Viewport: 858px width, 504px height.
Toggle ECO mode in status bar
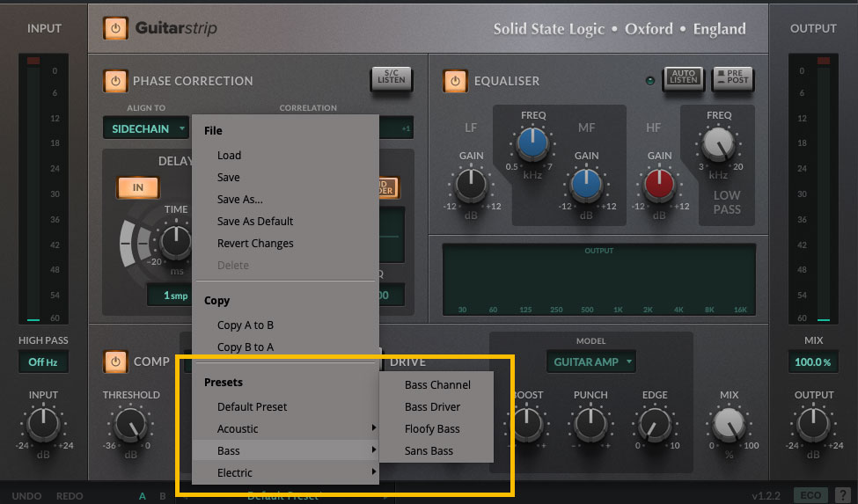pos(810,495)
